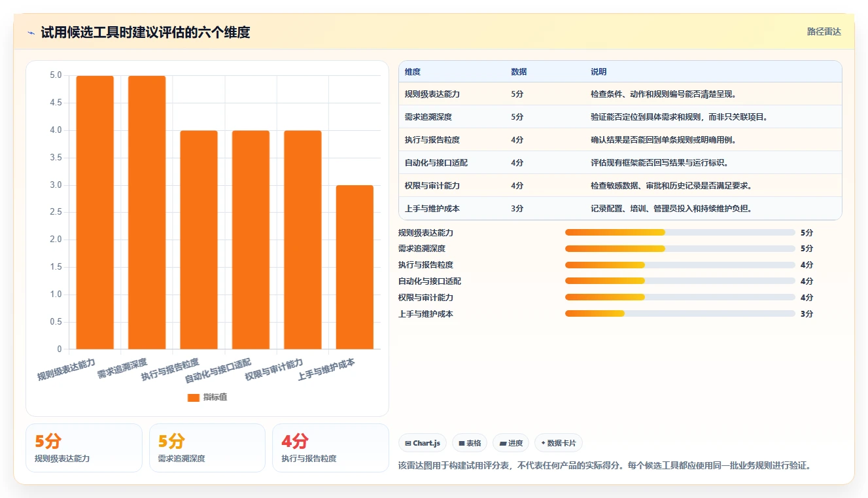Image resolution: width=868 pixels, height=498 pixels.
Task: Click the 数据卡片 tag chip
Action: pos(558,443)
